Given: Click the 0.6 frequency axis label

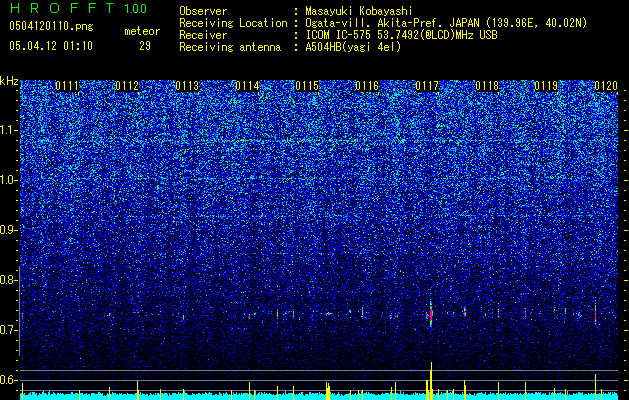Looking at the screenshot, I should point(8,380).
